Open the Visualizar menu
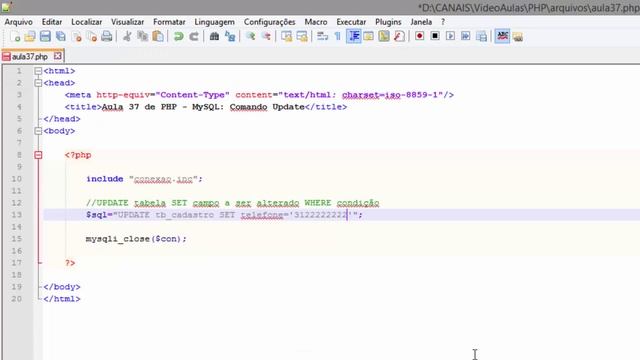640x360 pixels. click(127, 22)
